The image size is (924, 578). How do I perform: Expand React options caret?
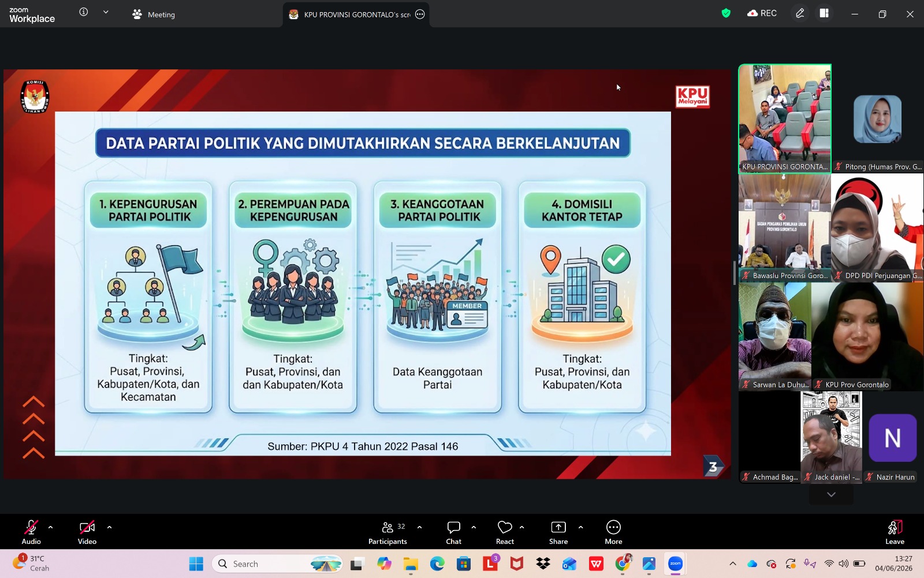[521, 527]
